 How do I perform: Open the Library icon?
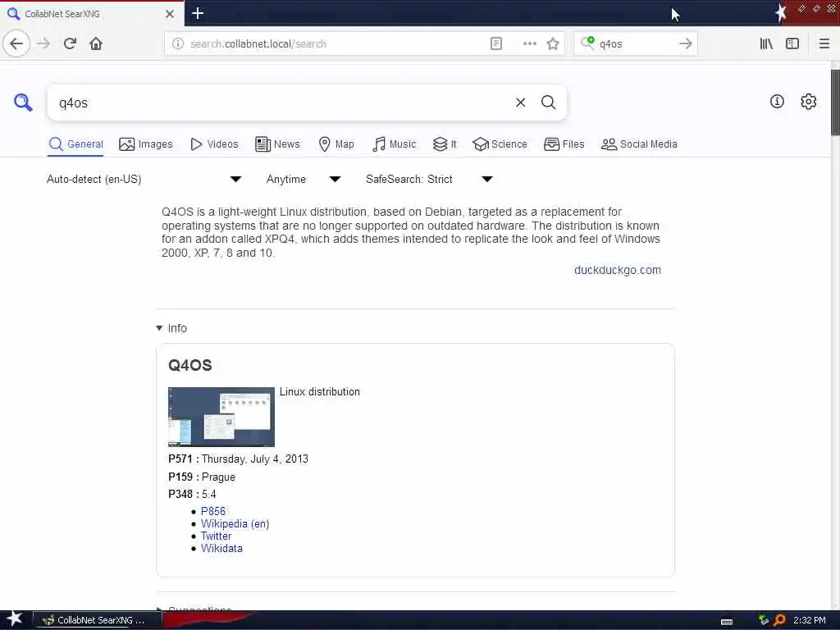(x=766, y=44)
